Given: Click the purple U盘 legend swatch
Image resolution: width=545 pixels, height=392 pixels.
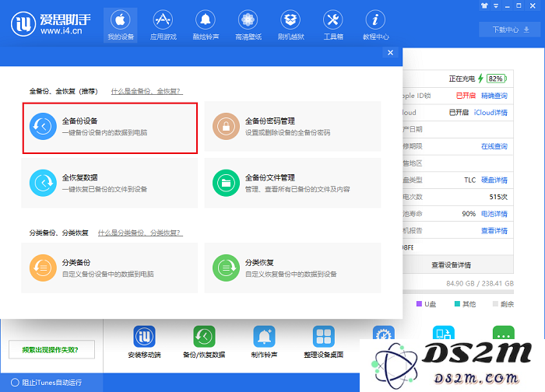Looking at the screenshot, I should coord(419,304).
